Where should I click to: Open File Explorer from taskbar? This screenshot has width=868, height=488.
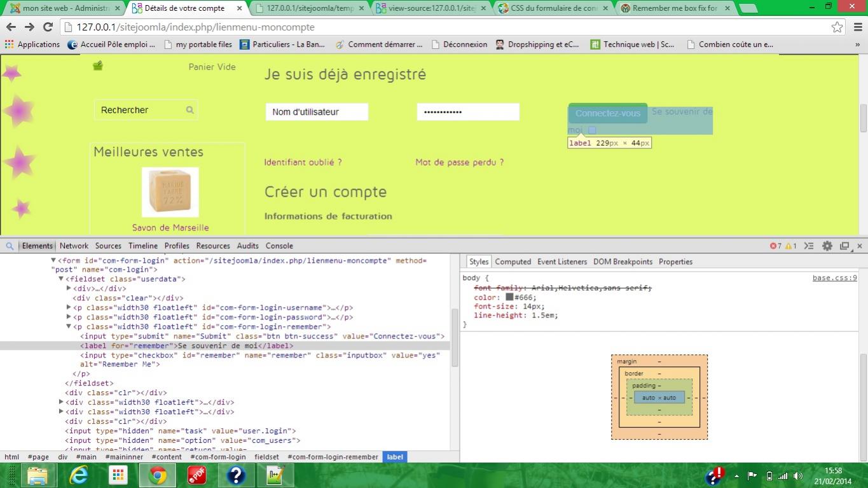[x=38, y=475]
